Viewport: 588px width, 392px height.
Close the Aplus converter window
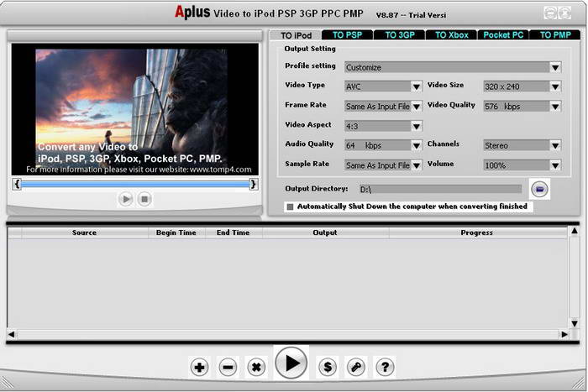[x=564, y=13]
